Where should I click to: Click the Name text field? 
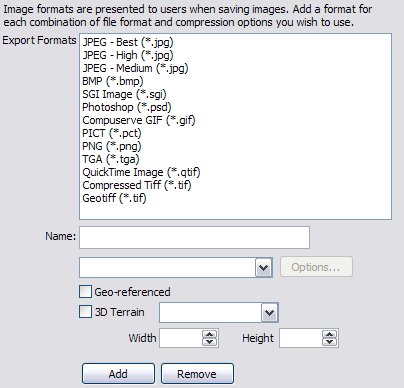click(x=194, y=238)
